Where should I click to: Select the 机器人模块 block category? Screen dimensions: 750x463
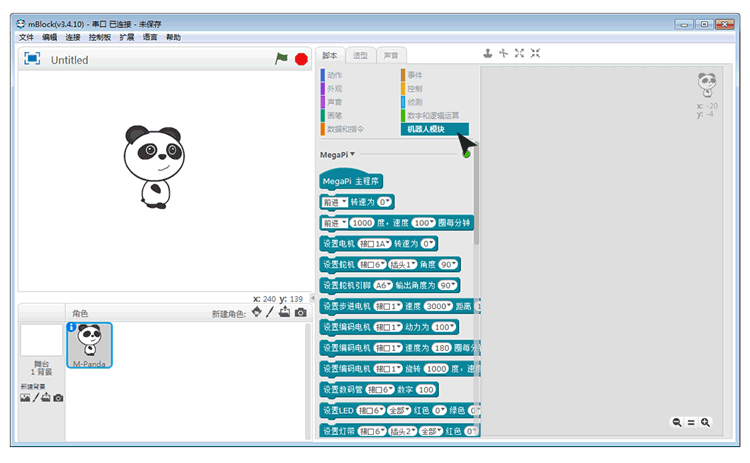pyautogui.click(x=435, y=129)
